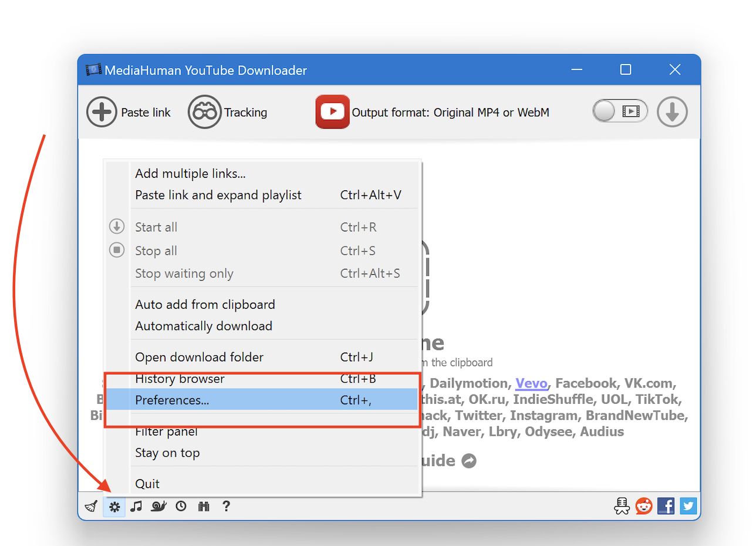Open the Reddit icon link
This screenshot has width=756, height=546.
point(644,506)
